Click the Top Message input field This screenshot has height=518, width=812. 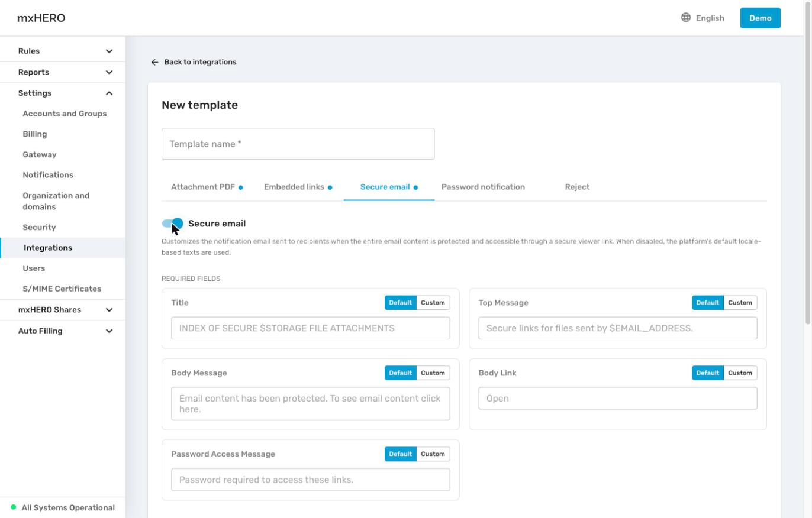tap(618, 328)
